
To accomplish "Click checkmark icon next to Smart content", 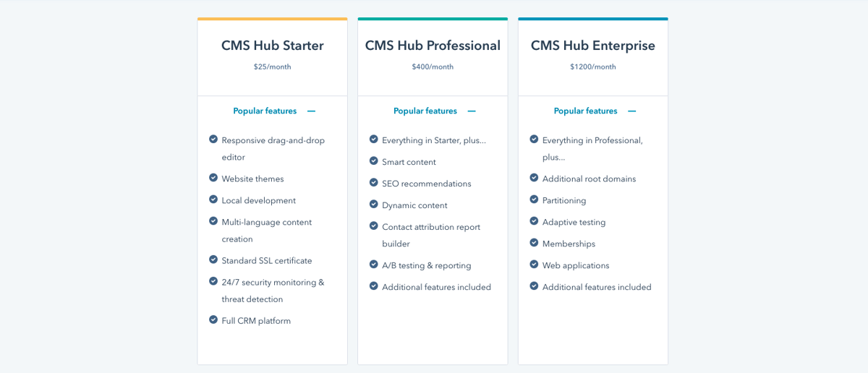I will click(374, 161).
